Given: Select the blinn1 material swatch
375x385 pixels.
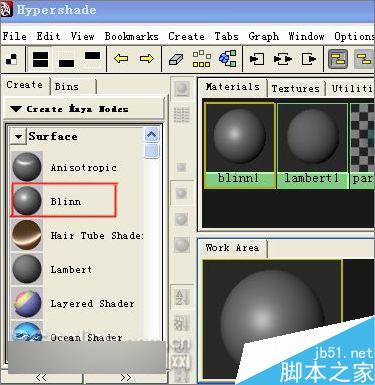Looking at the screenshot, I should [x=239, y=146].
